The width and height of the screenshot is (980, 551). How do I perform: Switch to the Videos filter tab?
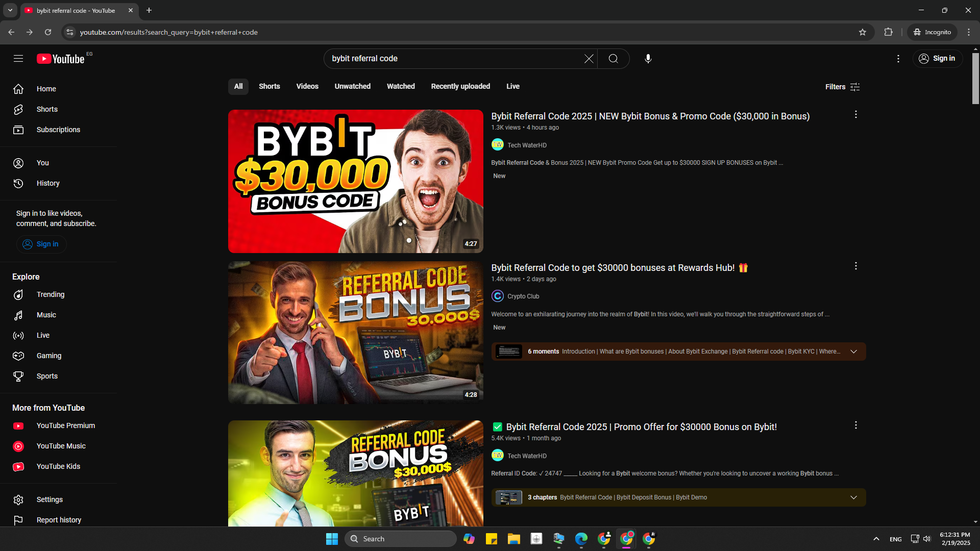coord(307,86)
